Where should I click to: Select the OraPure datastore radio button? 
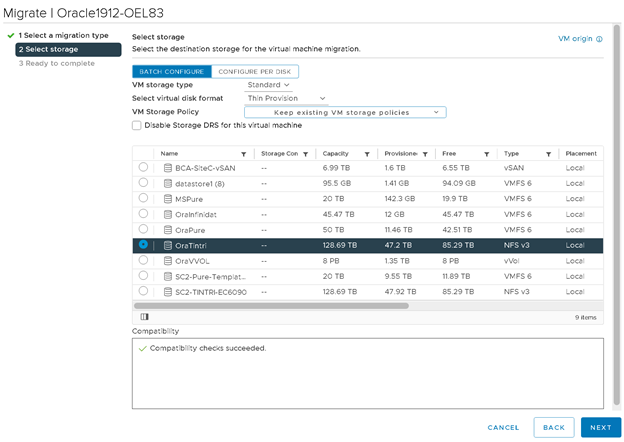(144, 229)
